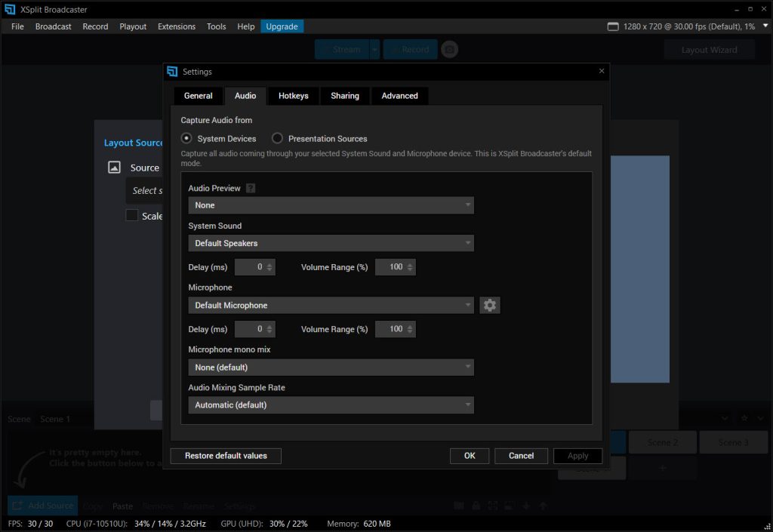Open Layout Wizard in main window
This screenshot has height=532, width=773.
[x=709, y=50]
